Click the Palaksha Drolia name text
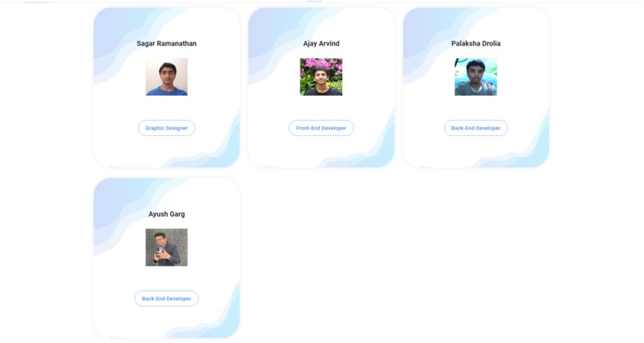Viewport: 644px width, 343px height. tap(475, 43)
